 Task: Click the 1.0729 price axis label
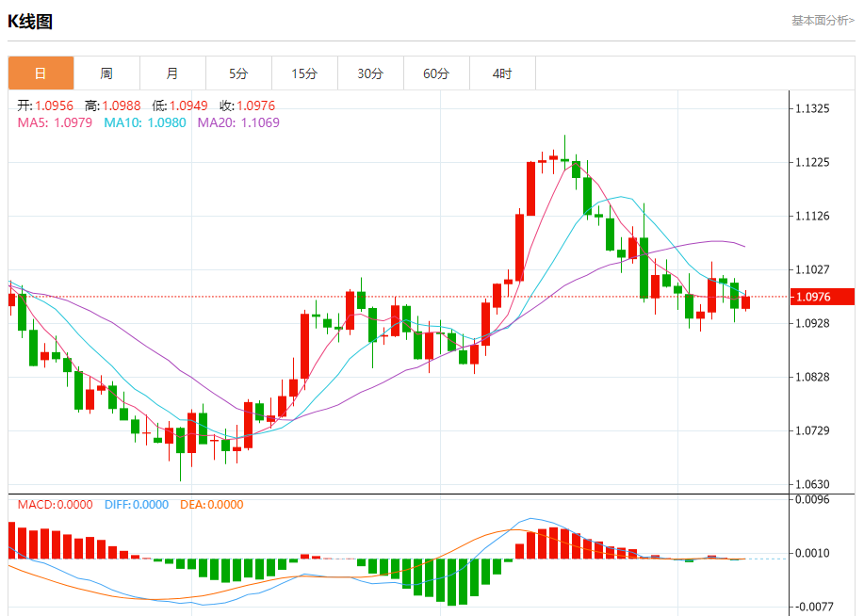(x=812, y=430)
